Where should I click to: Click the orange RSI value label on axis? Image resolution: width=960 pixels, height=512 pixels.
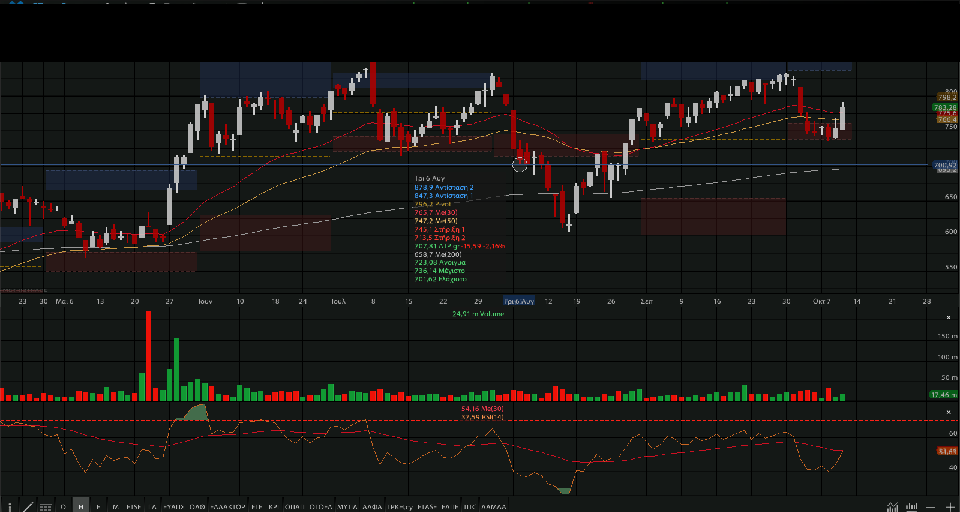click(947, 451)
